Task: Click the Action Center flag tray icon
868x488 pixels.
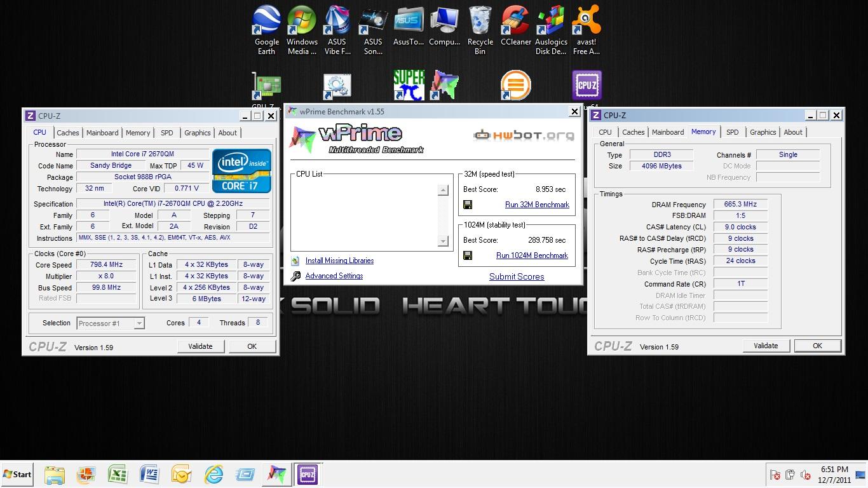Action: 775,475
